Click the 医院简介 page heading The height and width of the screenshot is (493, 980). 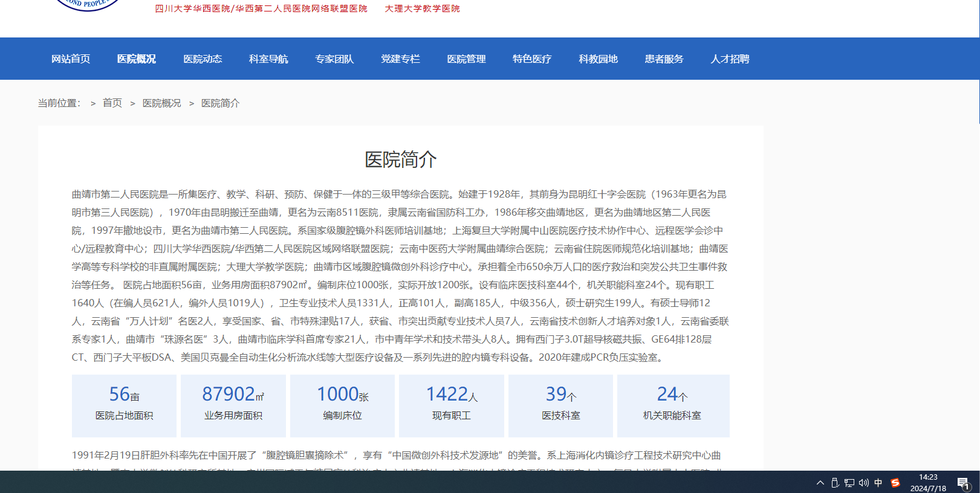[400, 159]
